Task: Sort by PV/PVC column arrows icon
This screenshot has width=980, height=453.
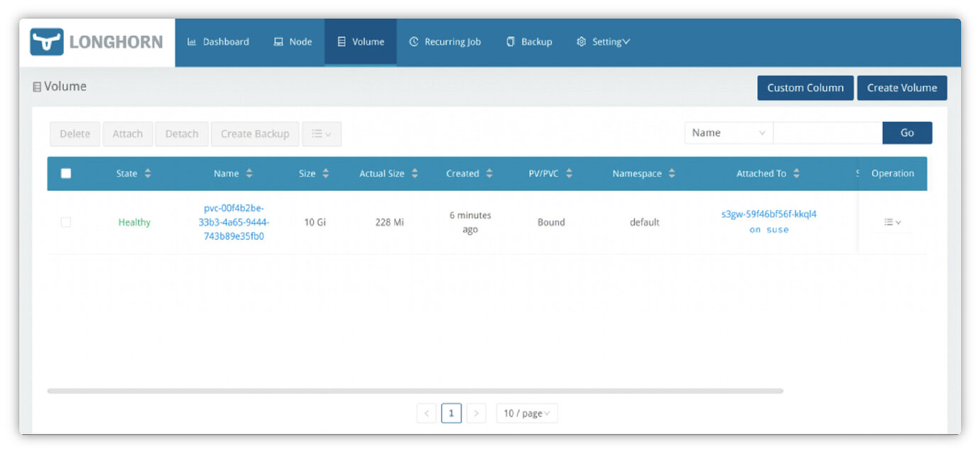Action: point(569,173)
